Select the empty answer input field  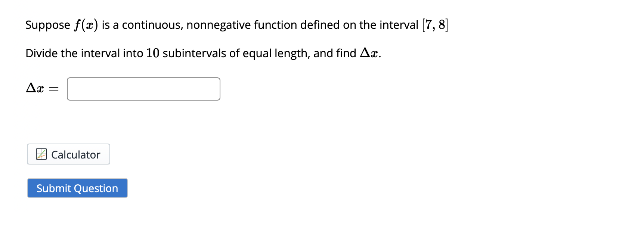[x=143, y=89]
